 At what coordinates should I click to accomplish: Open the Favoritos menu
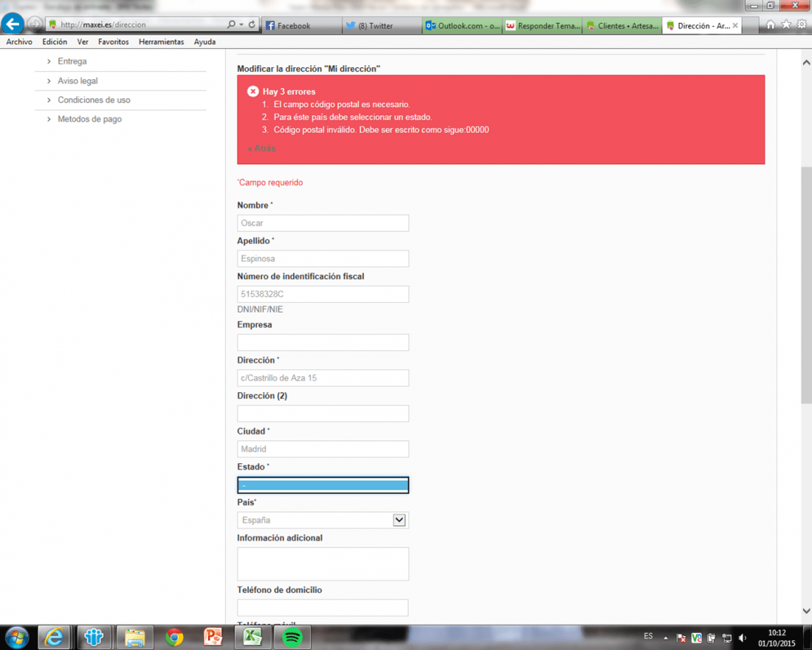(x=114, y=42)
